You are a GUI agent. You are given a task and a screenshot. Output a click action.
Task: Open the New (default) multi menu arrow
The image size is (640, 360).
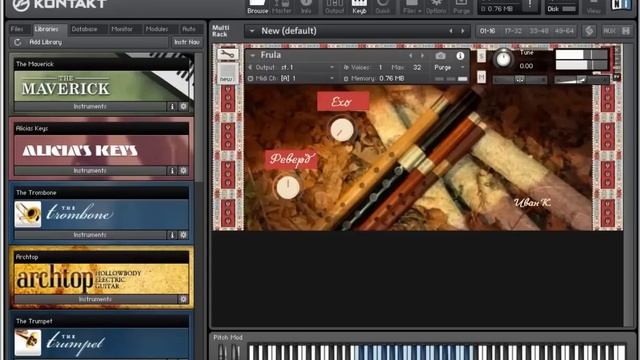pos(252,31)
